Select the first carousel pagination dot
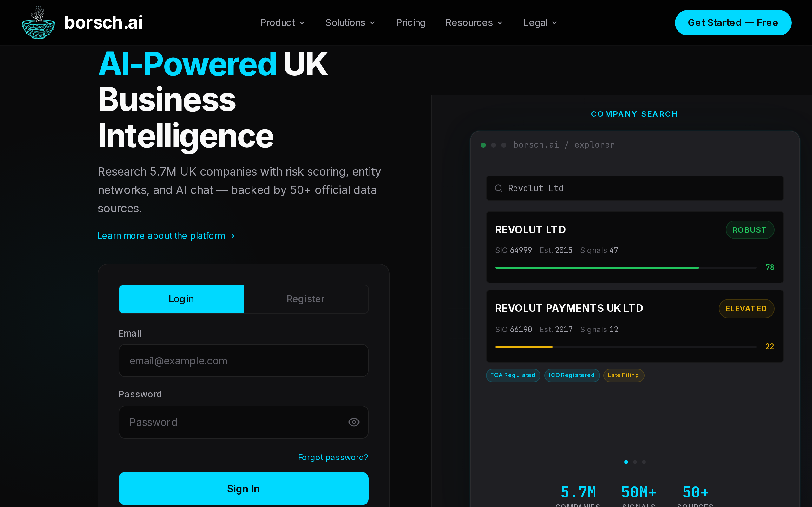This screenshot has width=812, height=507. [x=626, y=462]
